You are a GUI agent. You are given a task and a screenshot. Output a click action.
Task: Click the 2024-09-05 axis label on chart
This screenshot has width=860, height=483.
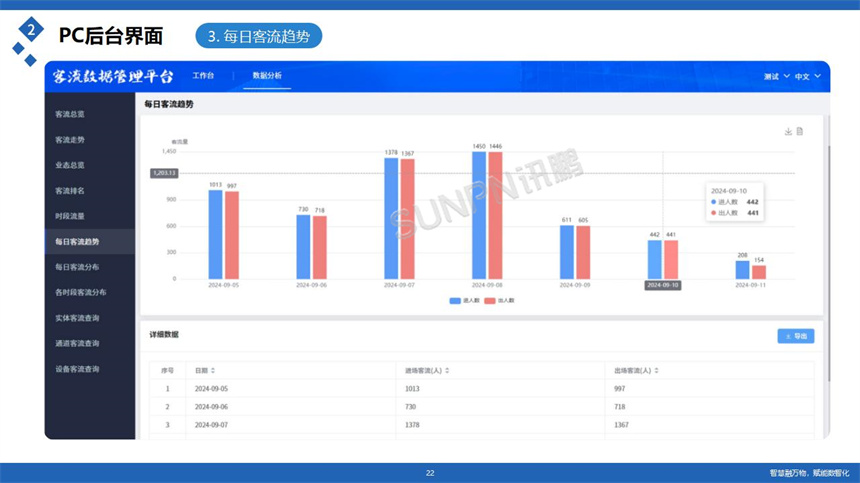pyautogui.click(x=223, y=285)
